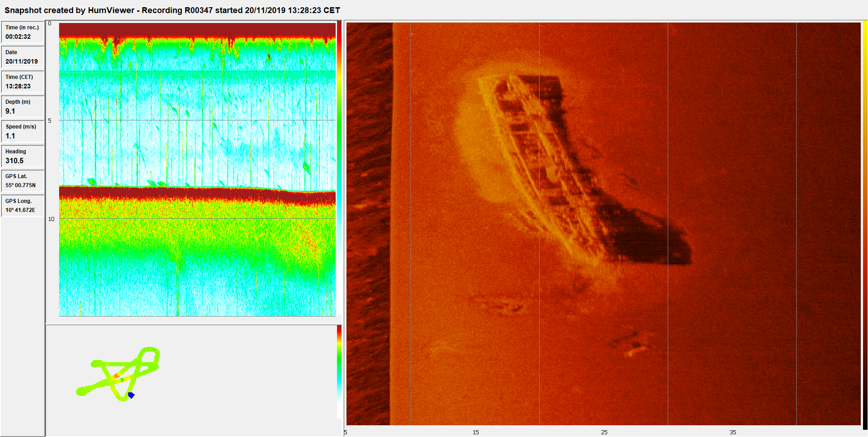Viewport: 868px width, 437px height.
Task: Select the Speed (m/s) readout
Action: pyautogui.click(x=23, y=132)
